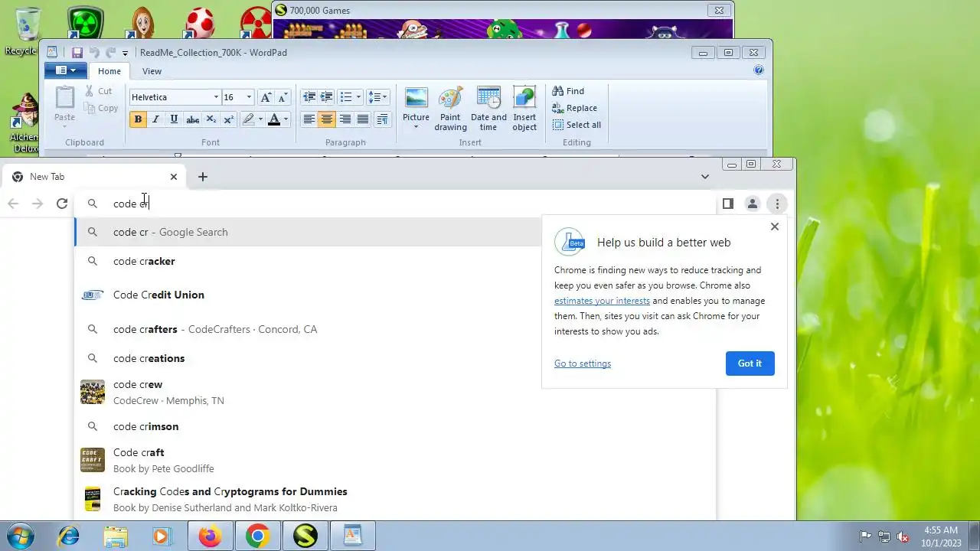The image size is (980, 551).
Task: Click Replace in WordPad Editing group
Action: point(574,108)
